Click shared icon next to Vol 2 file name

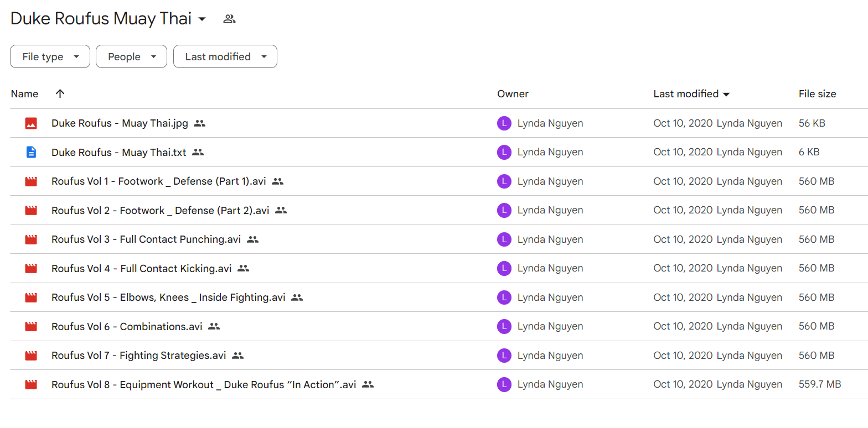click(281, 210)
